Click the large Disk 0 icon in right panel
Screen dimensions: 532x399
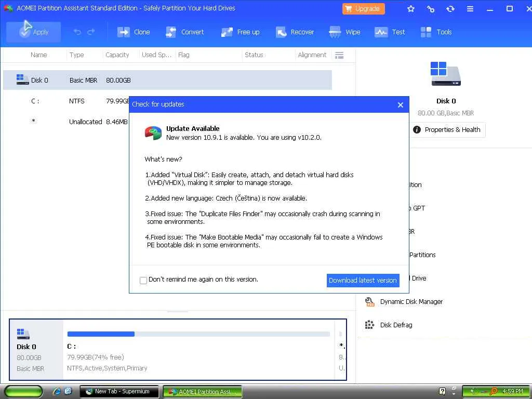click(x=445, y=74)
